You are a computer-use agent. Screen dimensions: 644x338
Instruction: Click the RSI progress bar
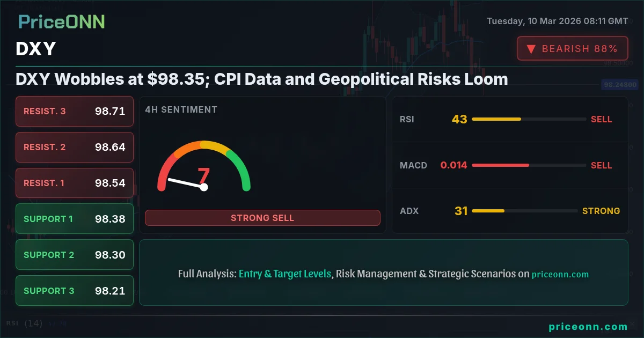click(x=529, y=119)
